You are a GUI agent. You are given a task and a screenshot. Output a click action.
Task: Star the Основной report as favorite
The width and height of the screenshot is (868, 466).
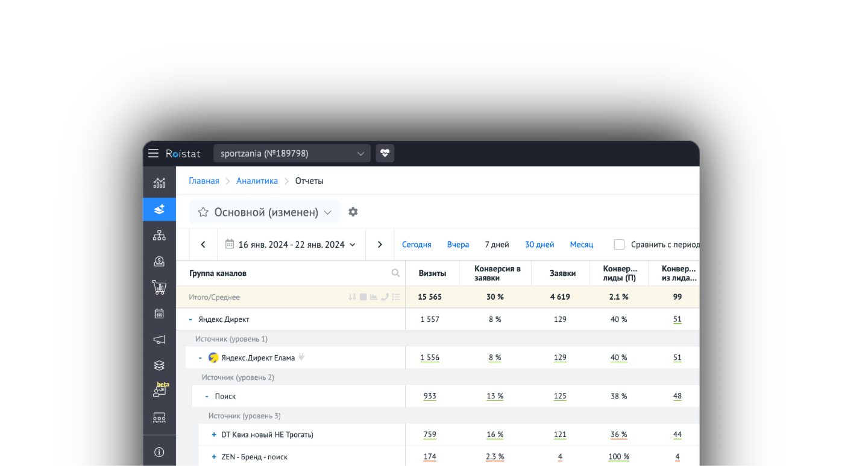pyautogui.click(x=203, y=212)
